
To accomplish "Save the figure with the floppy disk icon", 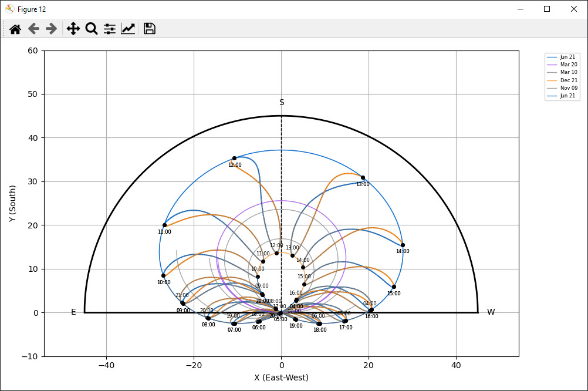I will click(150, 29).
